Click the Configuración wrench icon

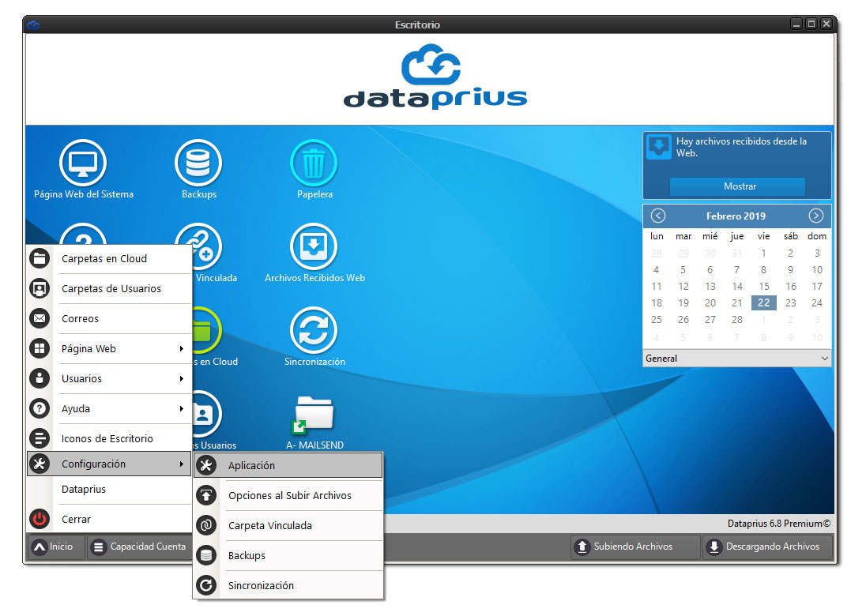40,464
